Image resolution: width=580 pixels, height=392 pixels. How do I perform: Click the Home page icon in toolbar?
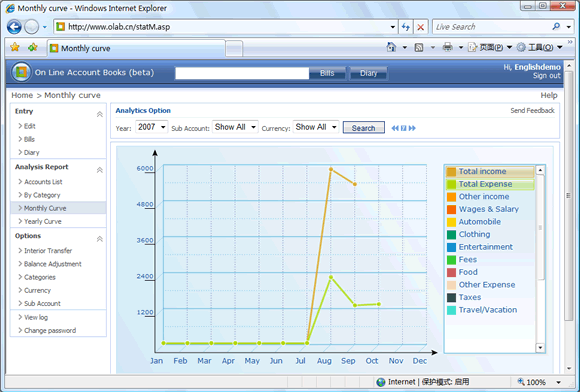click(x=391, y=47)
